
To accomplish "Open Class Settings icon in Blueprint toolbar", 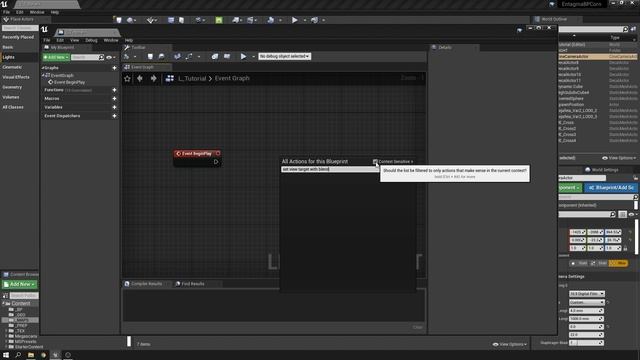I will (215, 56).
